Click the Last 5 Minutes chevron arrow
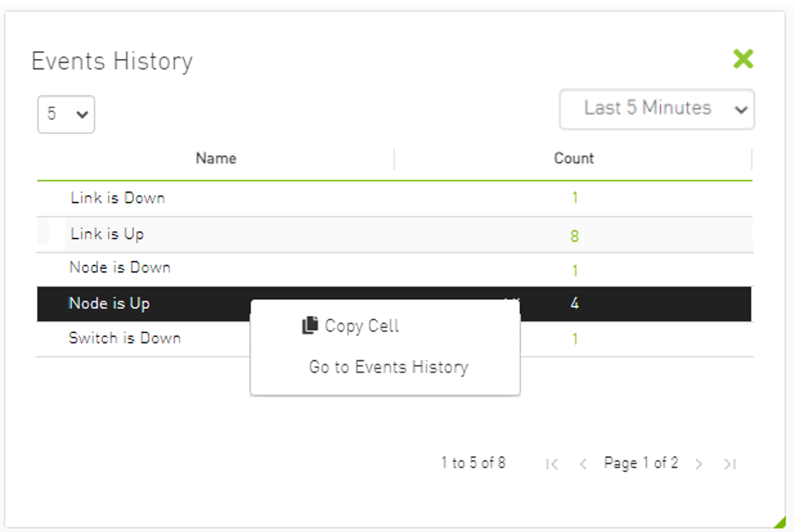Viewport: 796px width, 532px height. [741, 109]
